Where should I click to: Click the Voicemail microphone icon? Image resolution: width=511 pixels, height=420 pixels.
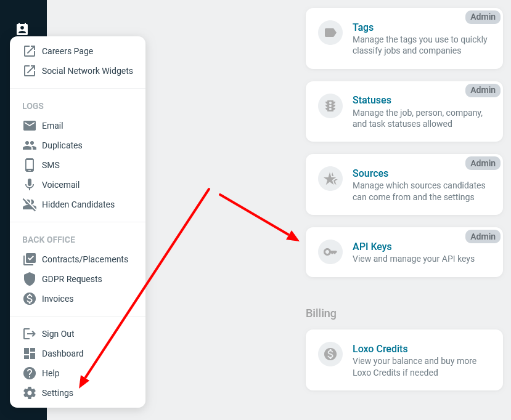(29, 185)
